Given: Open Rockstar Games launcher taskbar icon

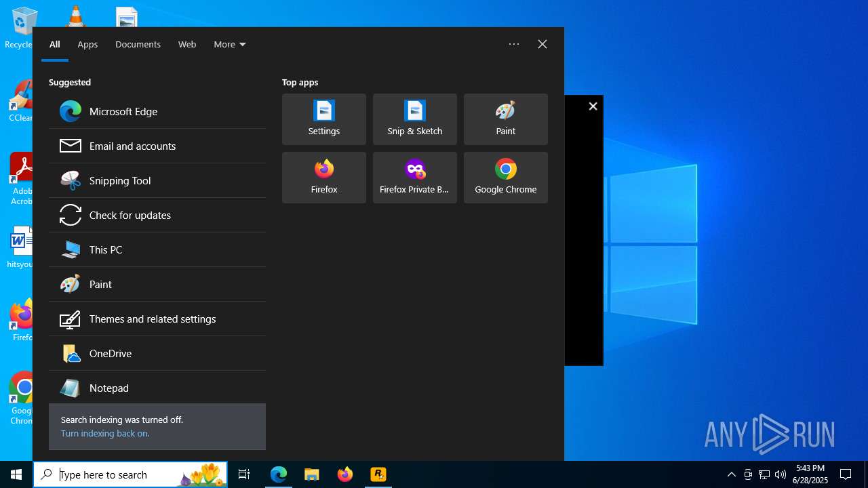Looking at the screenshot, I should point(378,474).
